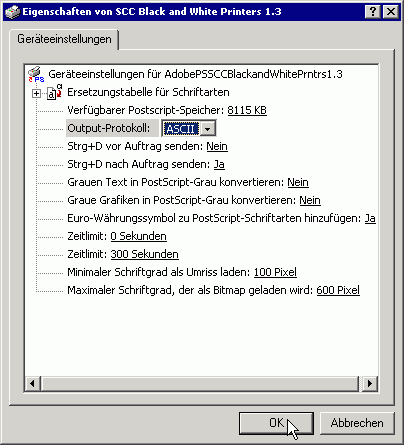Open the Output-Protokoll dropdown arrow
Image resolution: width=404 pixels, height=445 pixels.
tap(208, 128)
